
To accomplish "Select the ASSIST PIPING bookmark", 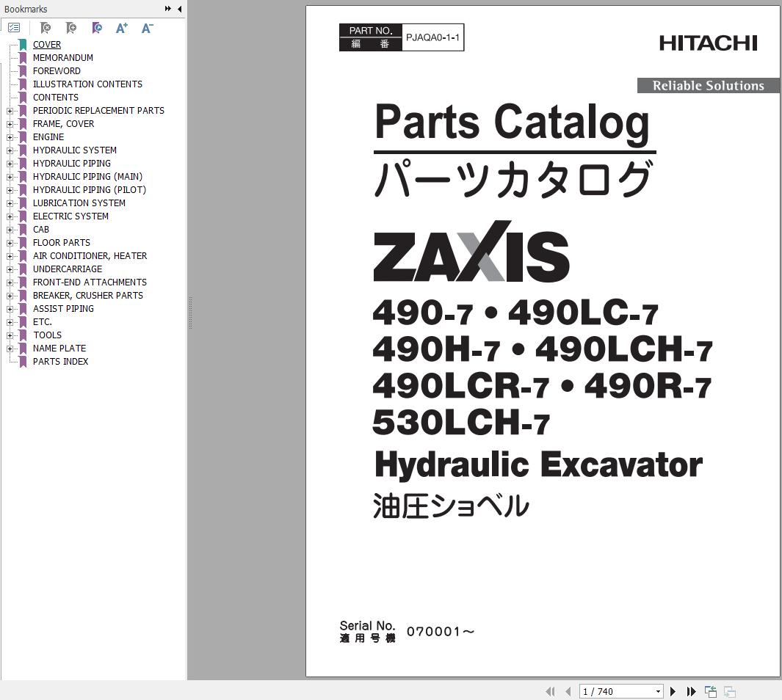I will click(63, 309).
